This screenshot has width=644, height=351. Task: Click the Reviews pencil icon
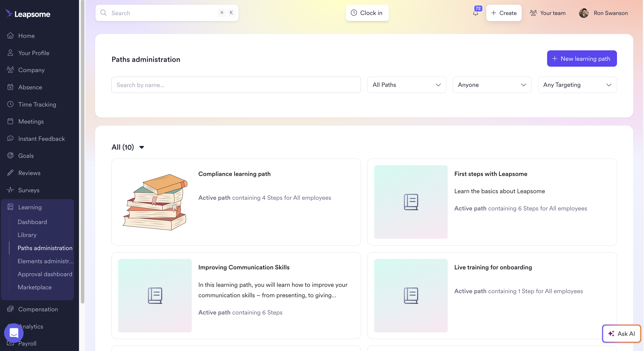coord(10,173)
